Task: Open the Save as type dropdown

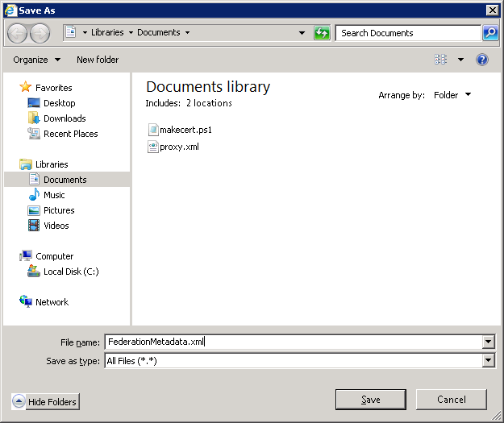Action: click(x=488, y=361)
